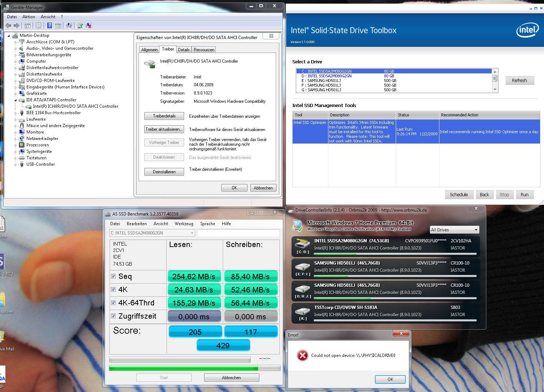Viewport: 544px width, 392px height.
Task: Open the Aktion menu in Geräte-Manager
Action: pos(29,17)
